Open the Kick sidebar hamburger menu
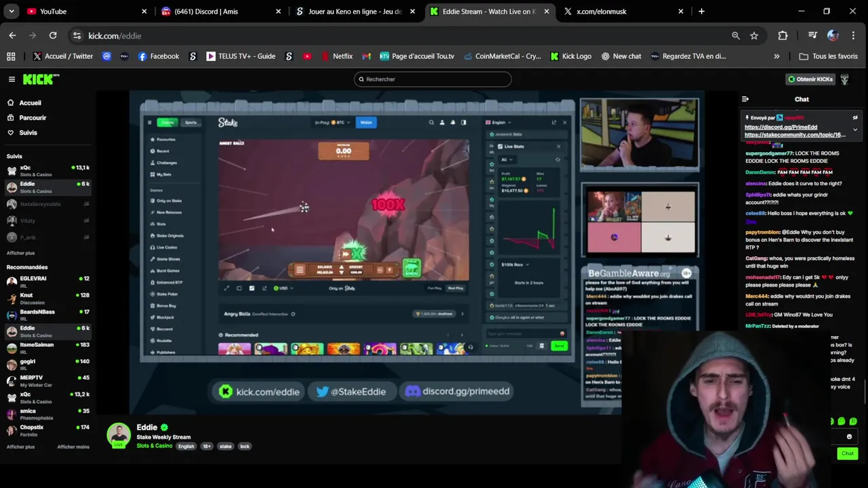This screenshot has height=488, width=868. point(12,79)
